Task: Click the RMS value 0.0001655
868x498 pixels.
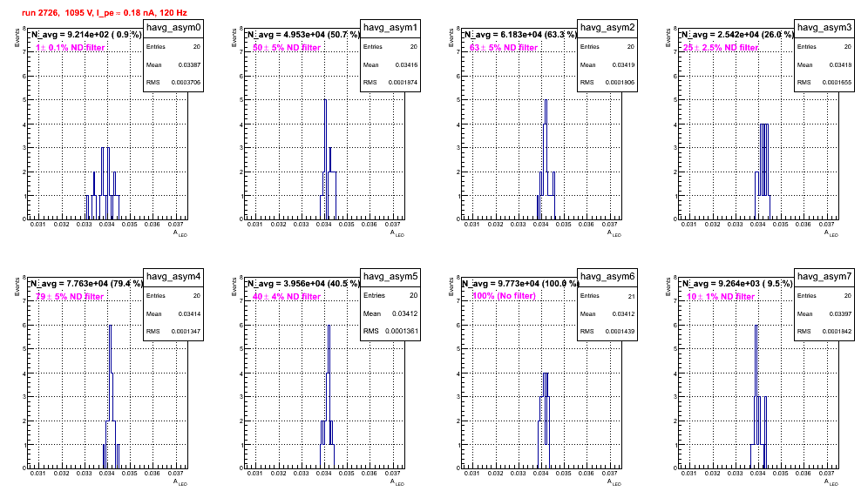Action: 837,83
